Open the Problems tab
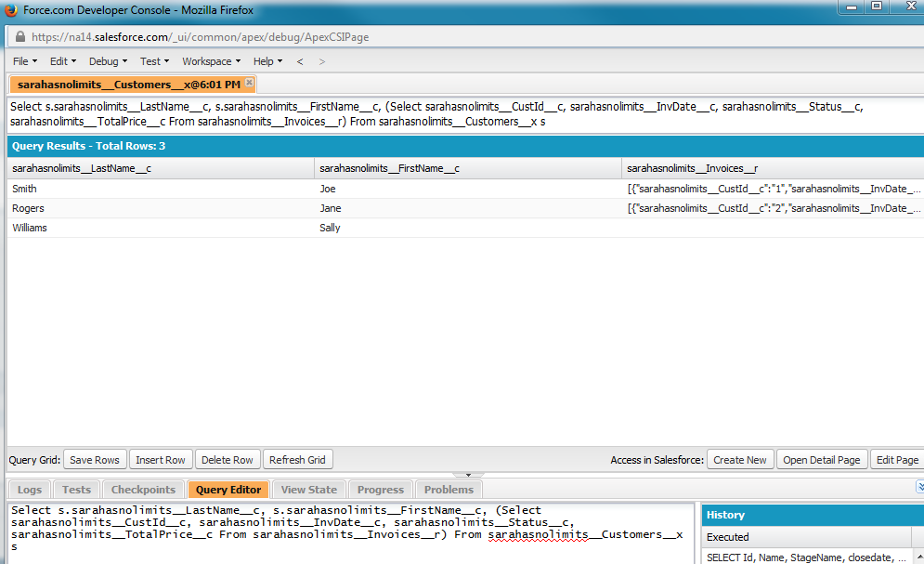 (449, 490)
